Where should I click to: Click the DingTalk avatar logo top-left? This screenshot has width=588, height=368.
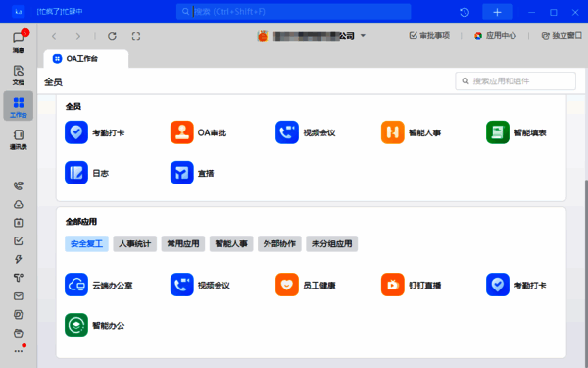(x=18, y=12)
